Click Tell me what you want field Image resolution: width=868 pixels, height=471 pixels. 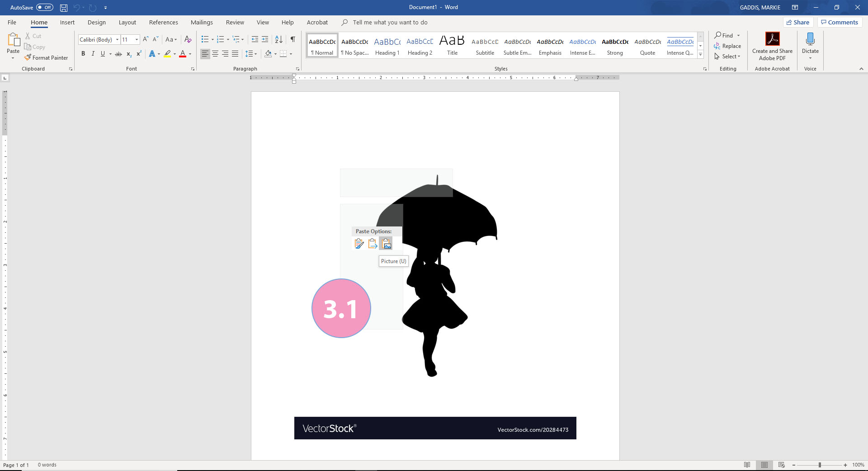coord(390,22)
